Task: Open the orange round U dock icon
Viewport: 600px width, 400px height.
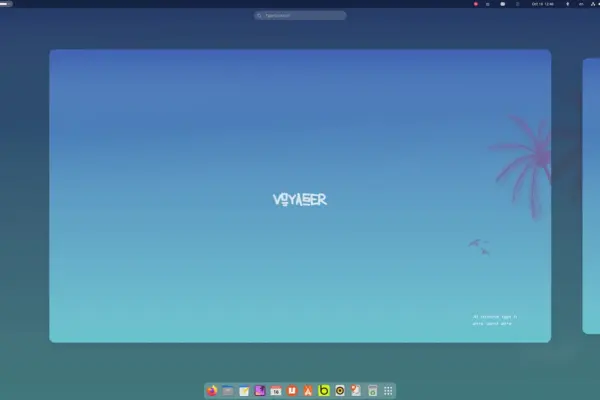Action: [x=292, y=390]
